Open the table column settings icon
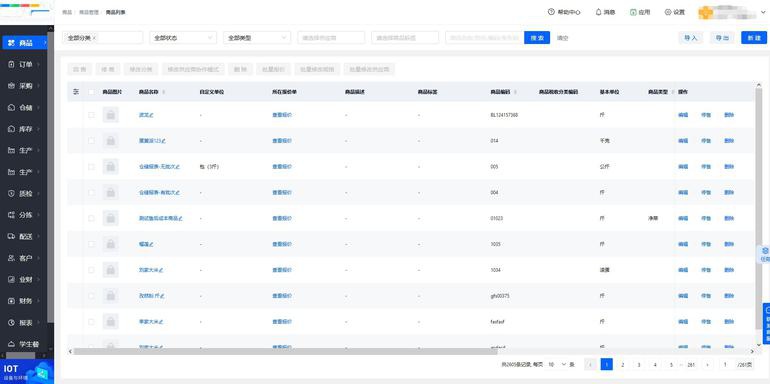 [x=76, y=92]
